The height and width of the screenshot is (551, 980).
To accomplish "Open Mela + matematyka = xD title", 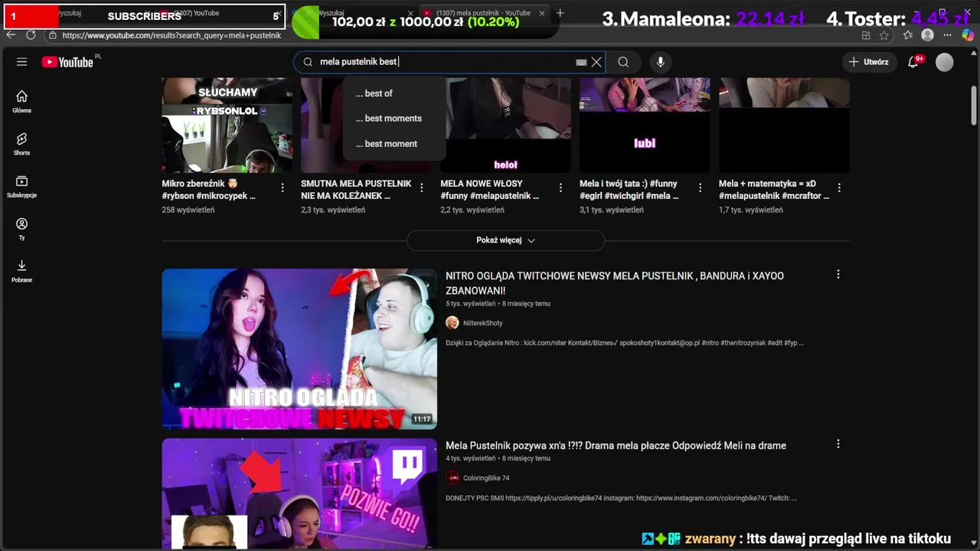I will point(774,190).
